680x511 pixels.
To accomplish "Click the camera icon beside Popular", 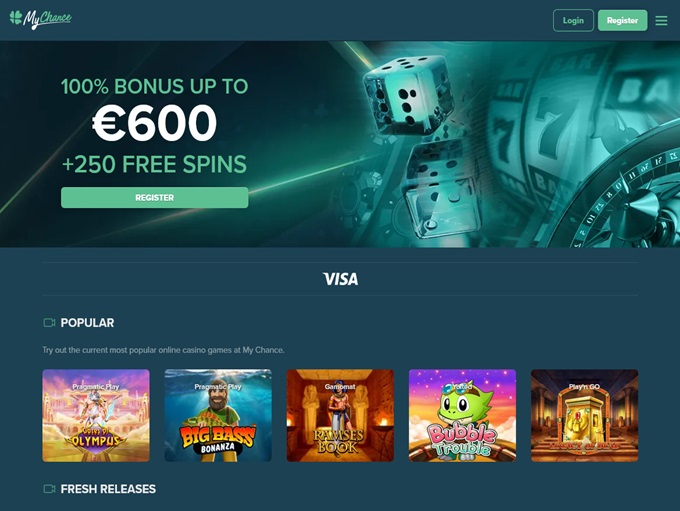I will point(49,323).
